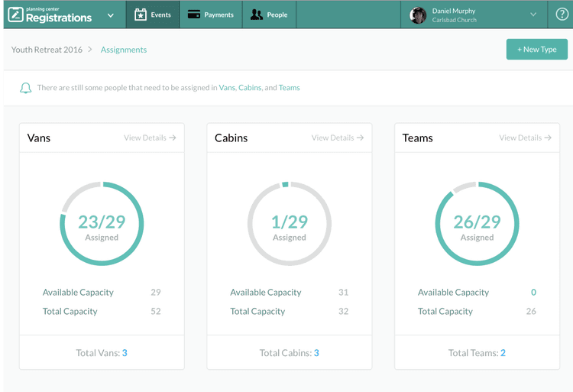Switch to the Payments tab
Viewport: 573px width, 392px height.
point(211,15)
